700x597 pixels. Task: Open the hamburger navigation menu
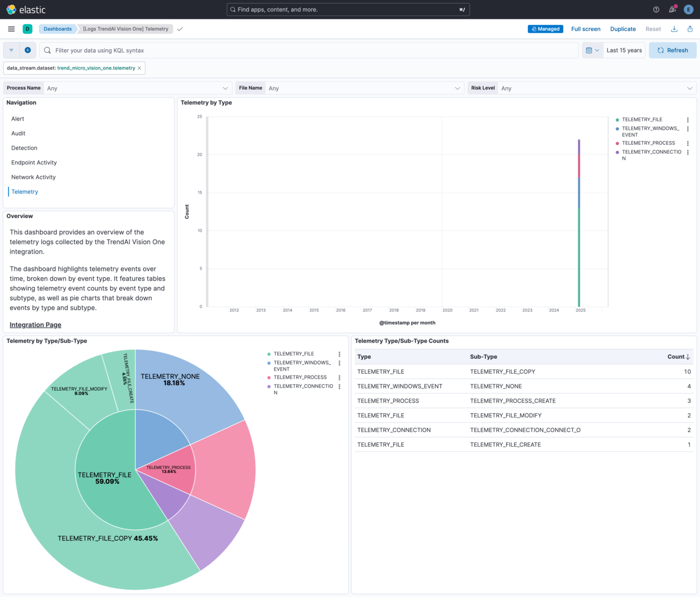point(11,29)
